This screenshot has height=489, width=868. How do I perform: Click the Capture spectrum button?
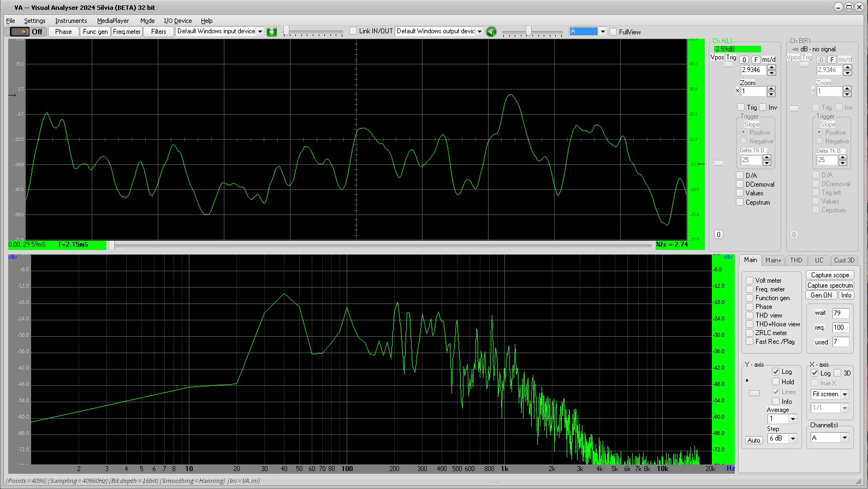coord(830,285)
